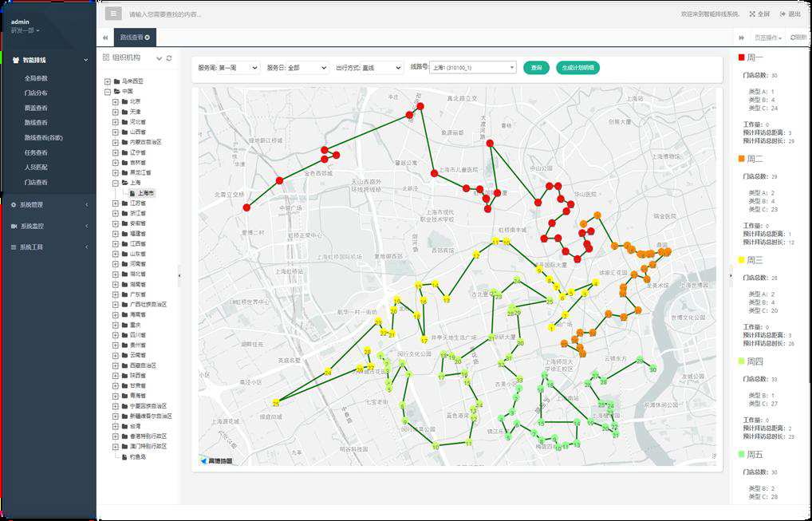Click the red 周一 color swatch in the legend
This screenshot has height=521, width=812.
coord(741,57)
